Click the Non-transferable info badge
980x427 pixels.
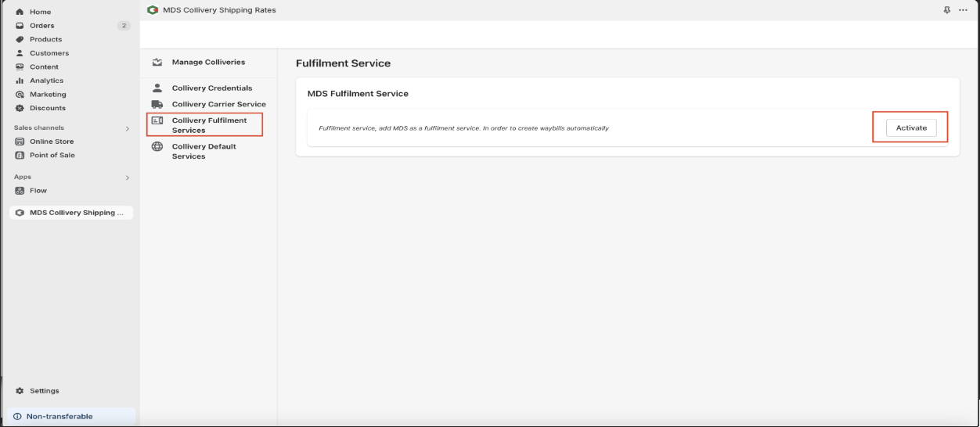point(59,416)
